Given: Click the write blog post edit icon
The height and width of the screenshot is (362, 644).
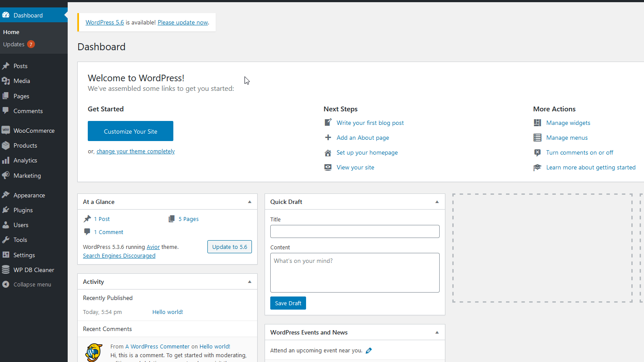Looking at the screenshot, I should tap(328, 122).
